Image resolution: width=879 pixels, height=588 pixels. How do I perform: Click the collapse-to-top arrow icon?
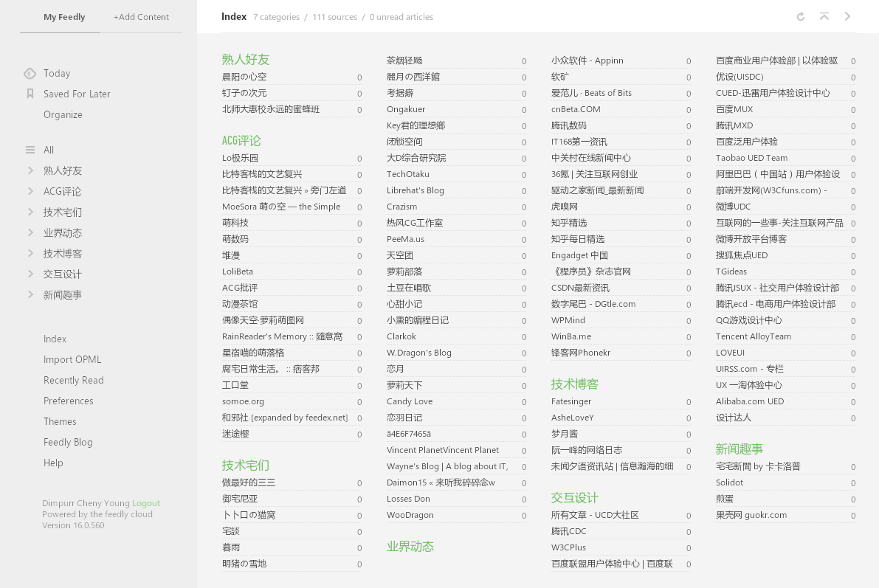[824, 16]
